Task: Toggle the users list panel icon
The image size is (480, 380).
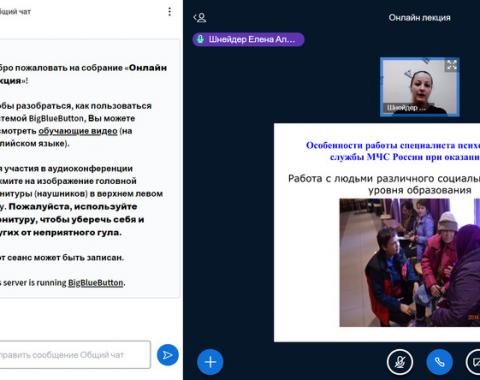Action: click(x=200, y=17)
